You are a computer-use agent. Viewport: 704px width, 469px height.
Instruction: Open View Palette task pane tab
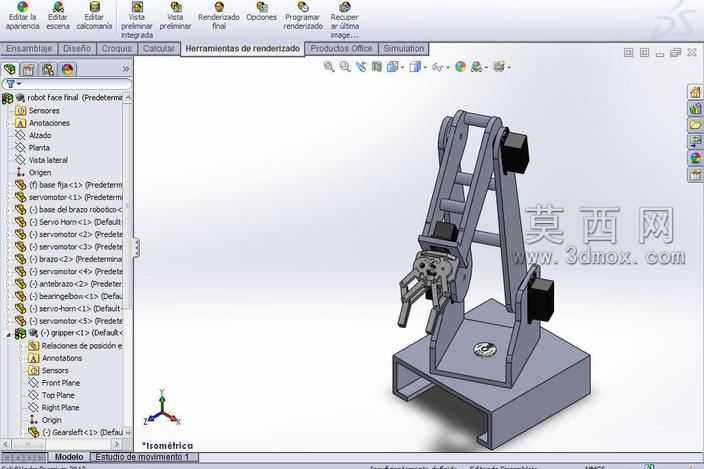click(x=695, y=141)
